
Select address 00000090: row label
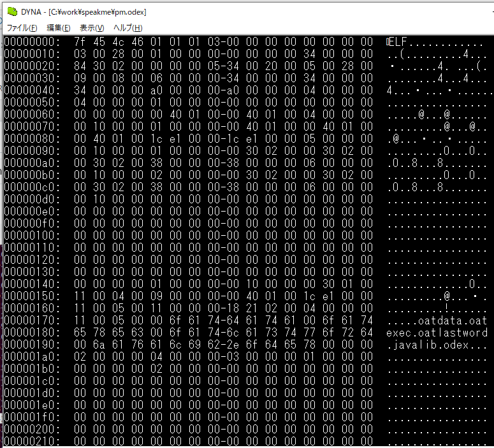pos(32,150)
